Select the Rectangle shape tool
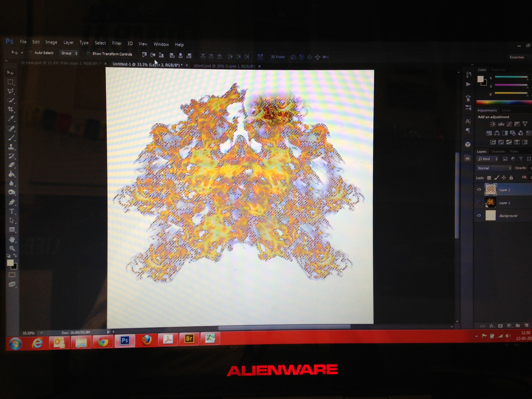 click(12, 229)
